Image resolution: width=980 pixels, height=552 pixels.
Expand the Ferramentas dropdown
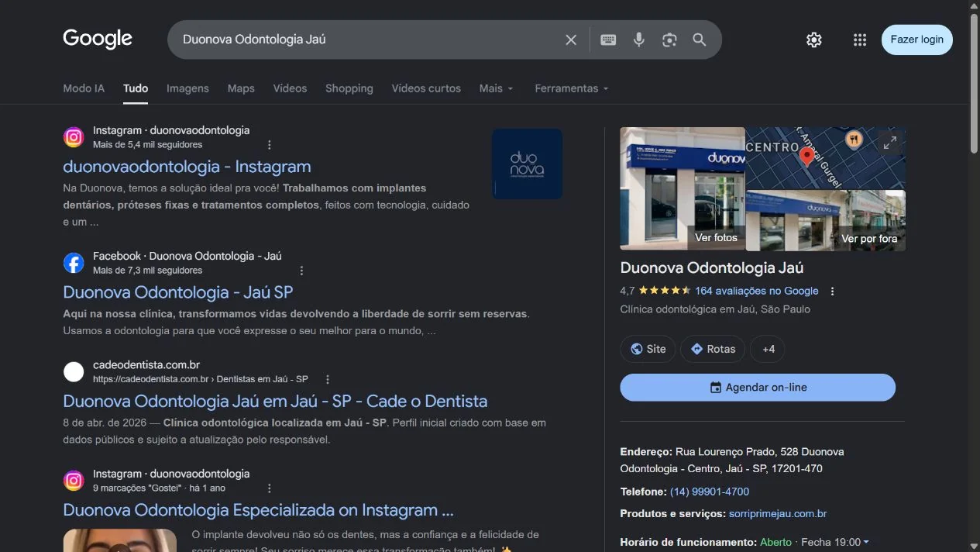coord(572,88)
